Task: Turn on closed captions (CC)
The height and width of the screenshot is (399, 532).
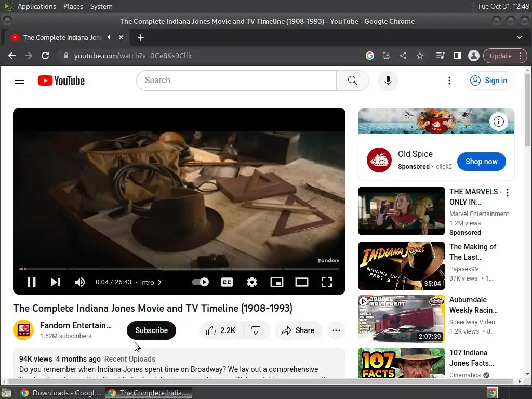Action: [227, 282]
